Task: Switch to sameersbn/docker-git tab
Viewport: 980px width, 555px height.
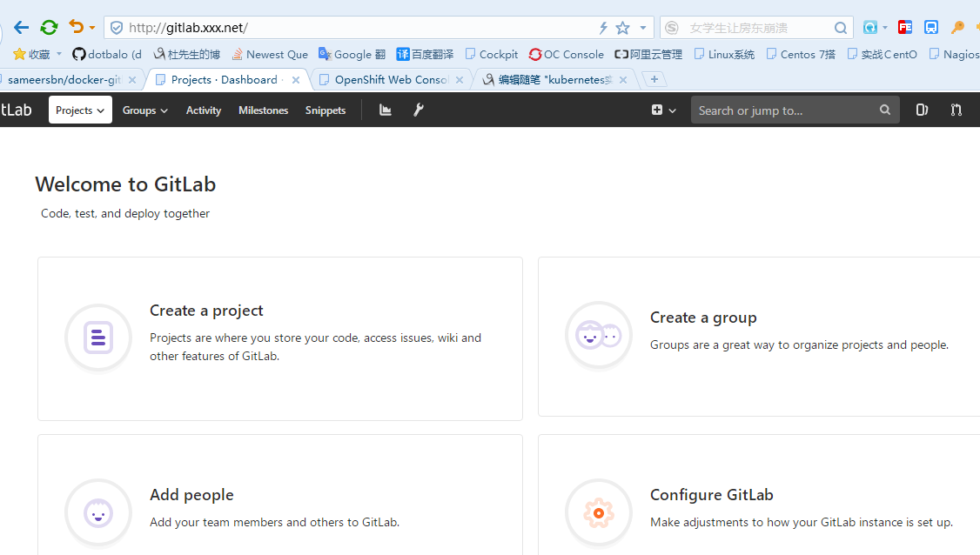Action: coord(63,79)
